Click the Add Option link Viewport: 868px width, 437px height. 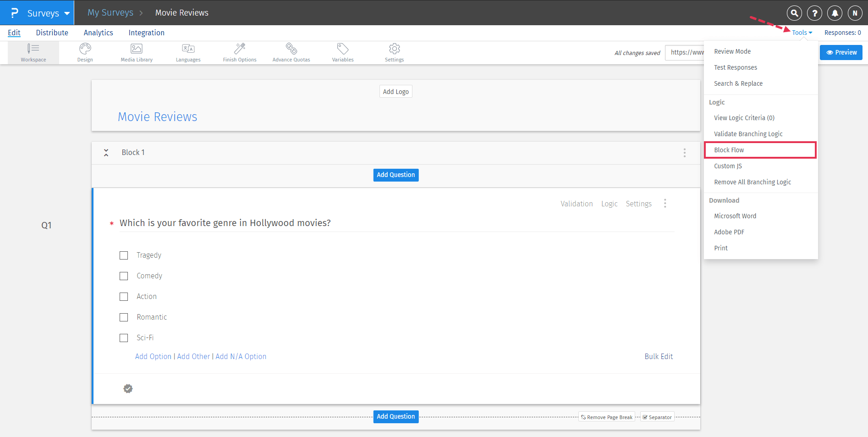[x=153, y=356]
